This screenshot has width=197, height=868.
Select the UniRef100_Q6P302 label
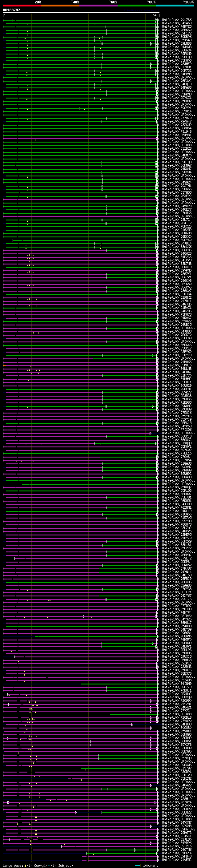(x=176, y=81)
